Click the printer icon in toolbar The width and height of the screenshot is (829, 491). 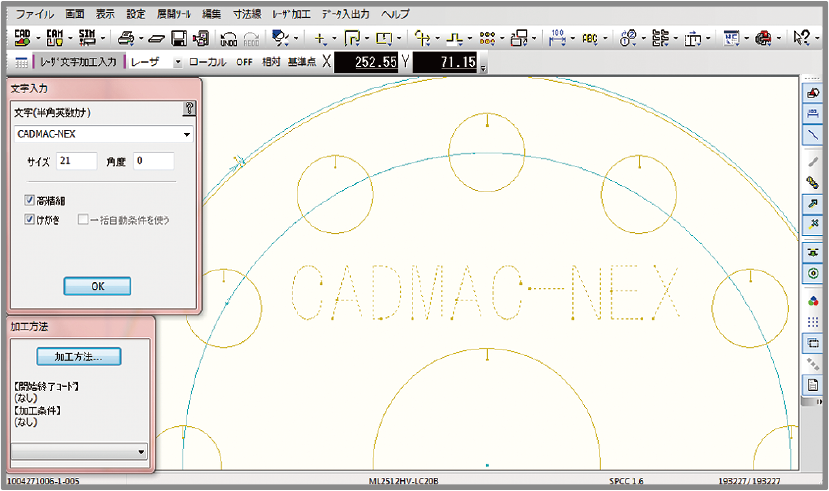click(x=126, y=38)
